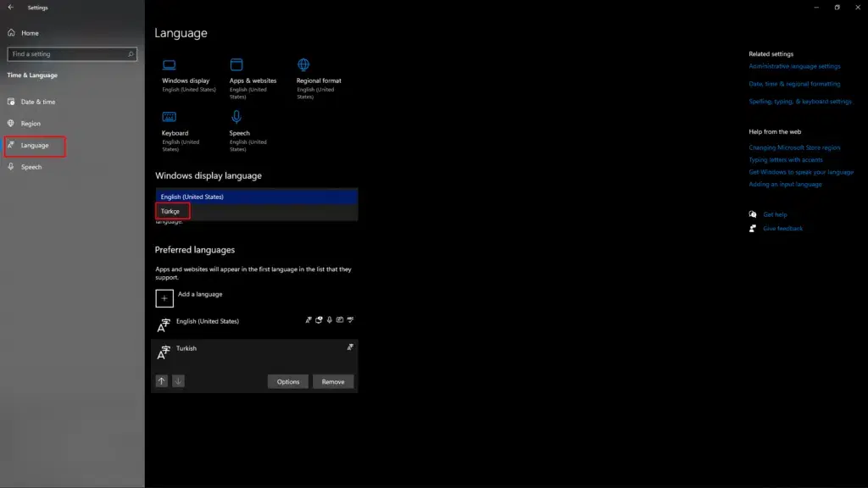
Task: Click the Language icon in sidebar
Action: 11,145
